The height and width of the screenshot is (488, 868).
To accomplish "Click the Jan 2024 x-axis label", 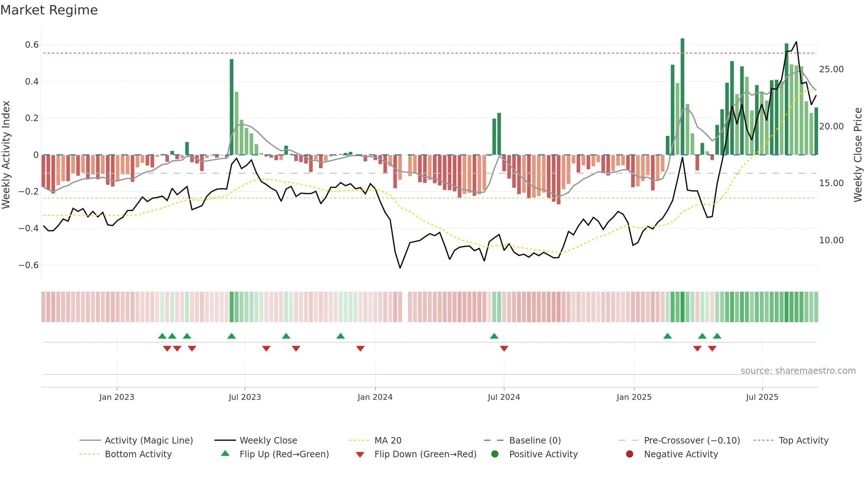I will pyautogui.click(x=375, y=397).
